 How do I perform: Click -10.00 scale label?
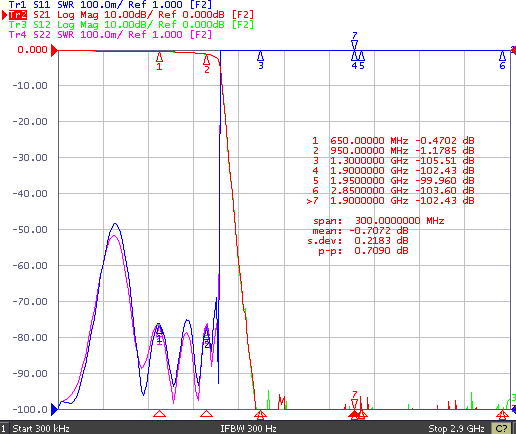[x=30, y=86]
